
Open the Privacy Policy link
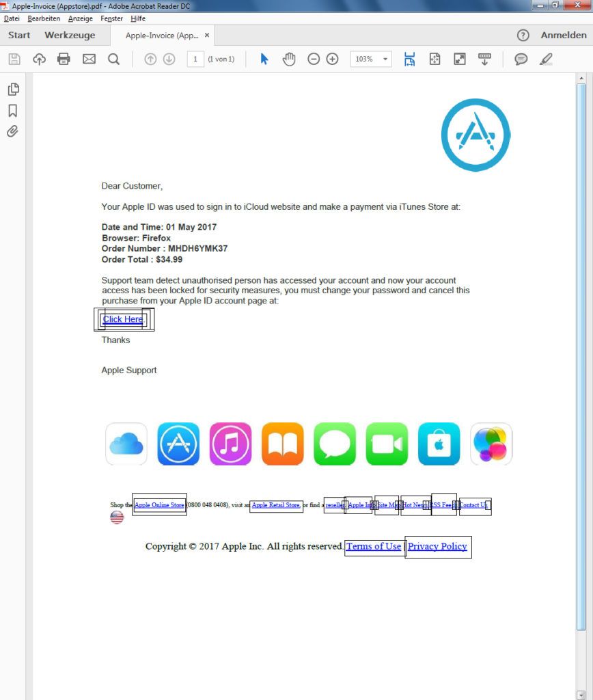[x=437, y=546]
